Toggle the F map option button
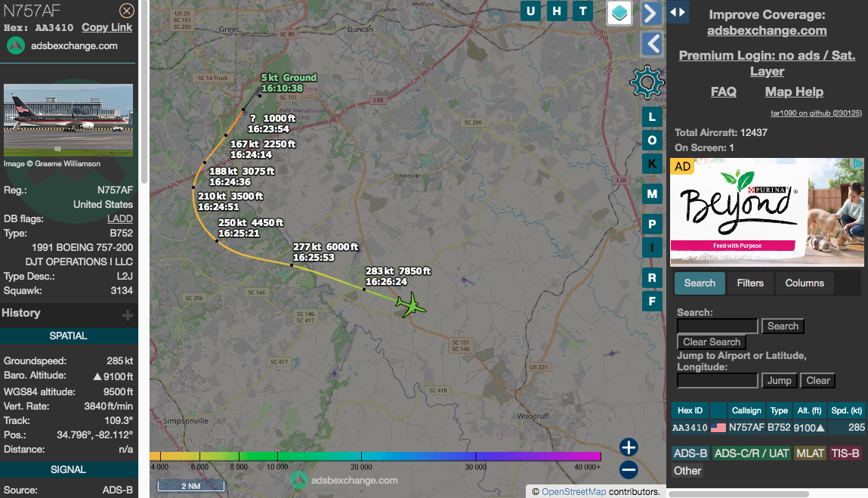This screenshot has height=498, width=868. [x=652, y=302]
